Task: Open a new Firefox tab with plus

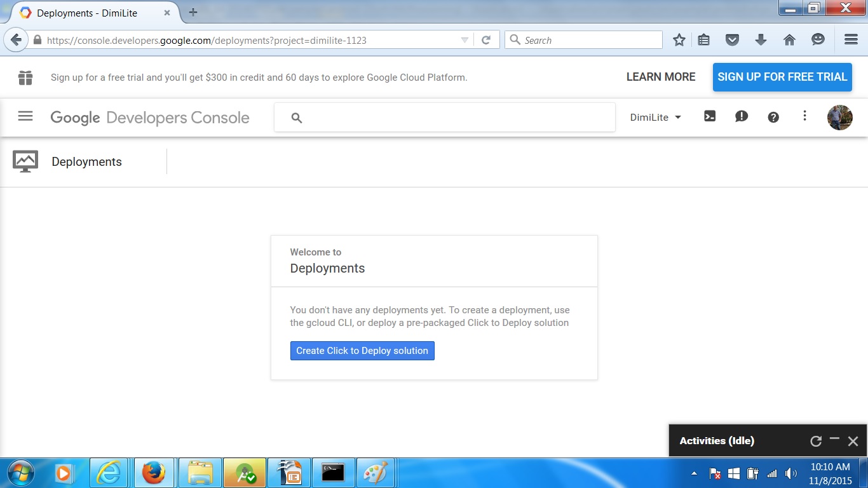Action: click(193, 12)
